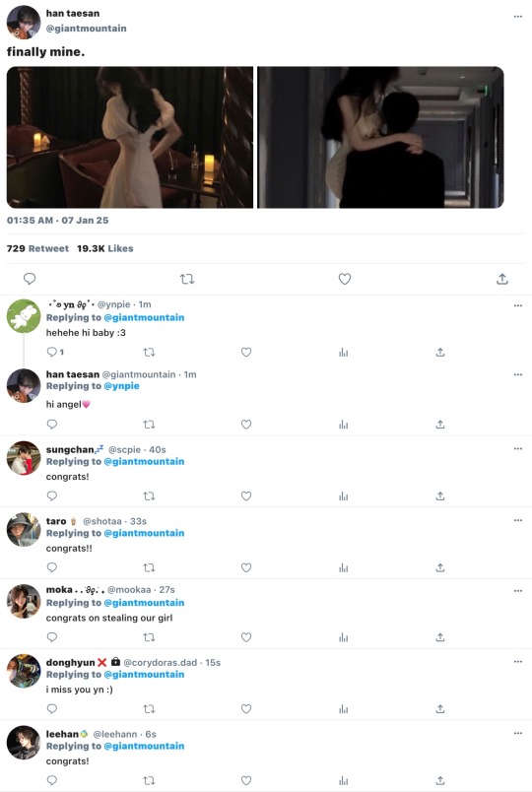The width and height of the screenshot is (532, 792).
Task: Retweet the main han taesan tweet
Action: pyautogui.click(x=187, y=279)
